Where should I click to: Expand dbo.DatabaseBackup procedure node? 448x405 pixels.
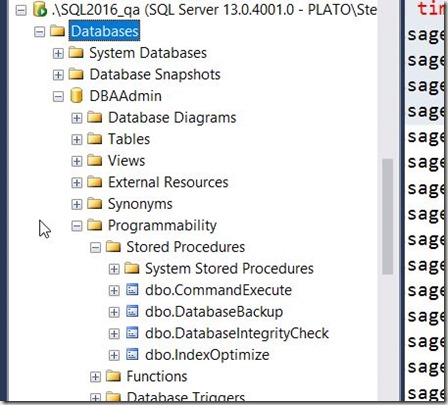114,312
